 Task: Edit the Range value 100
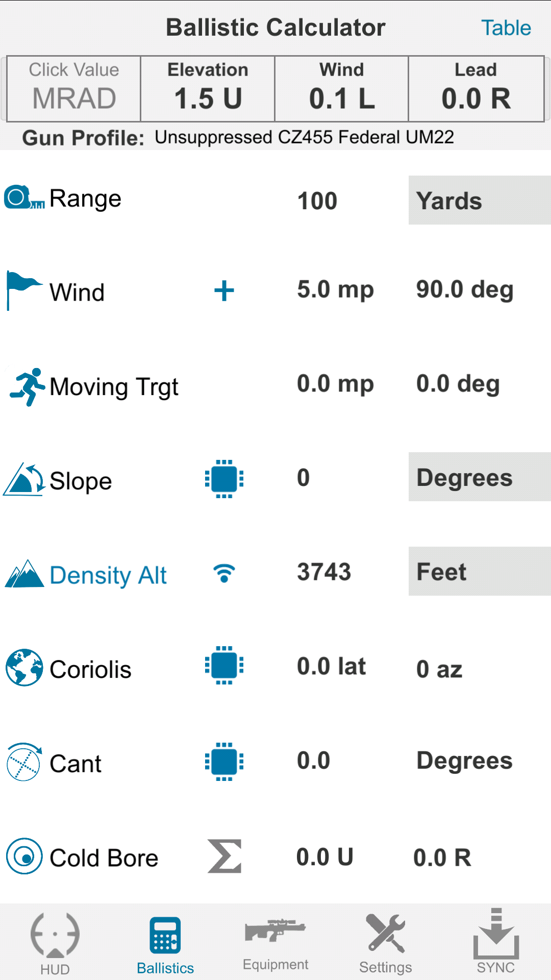[x=317, y=201]
